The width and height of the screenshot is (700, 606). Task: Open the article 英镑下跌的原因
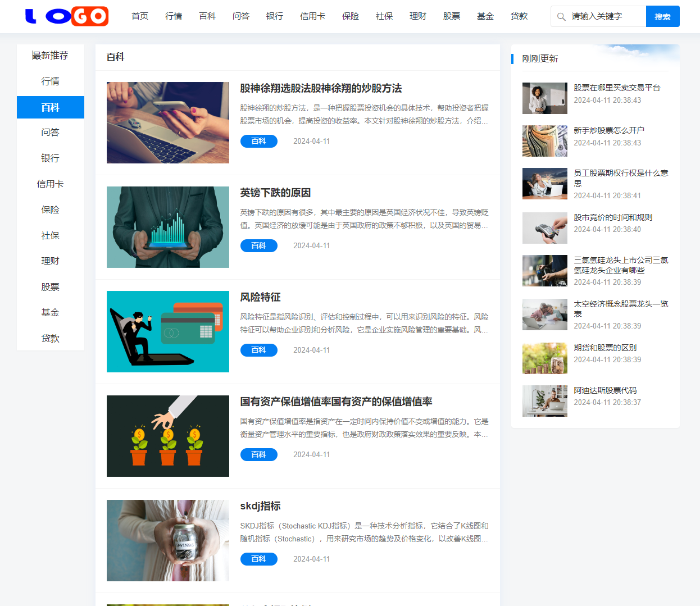coord(275,193)
